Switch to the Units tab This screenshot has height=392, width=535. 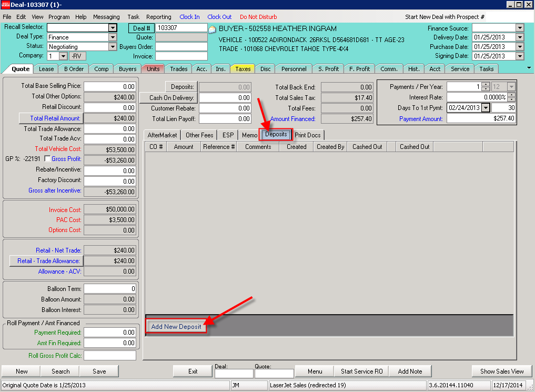click(x=153, y=69)
